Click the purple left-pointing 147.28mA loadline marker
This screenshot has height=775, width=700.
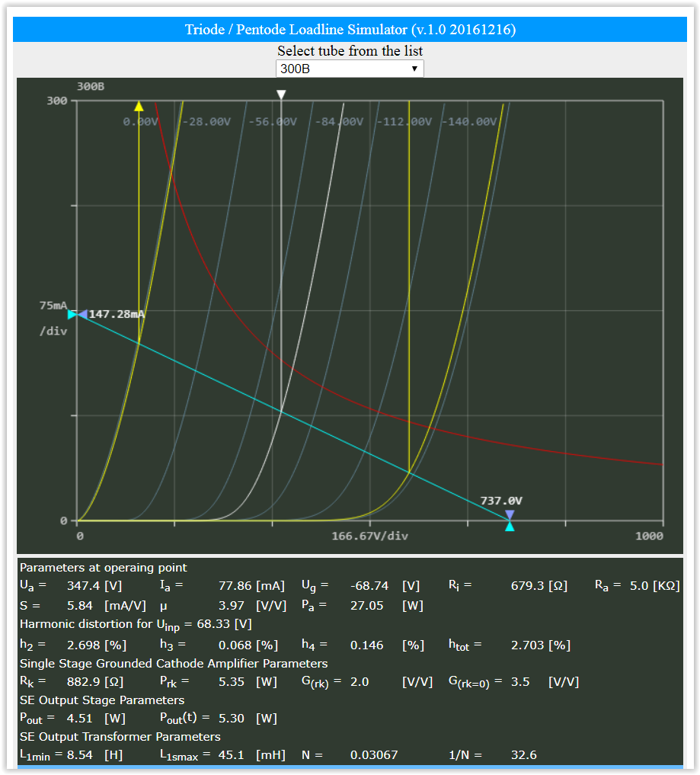[x=82, y=315]
